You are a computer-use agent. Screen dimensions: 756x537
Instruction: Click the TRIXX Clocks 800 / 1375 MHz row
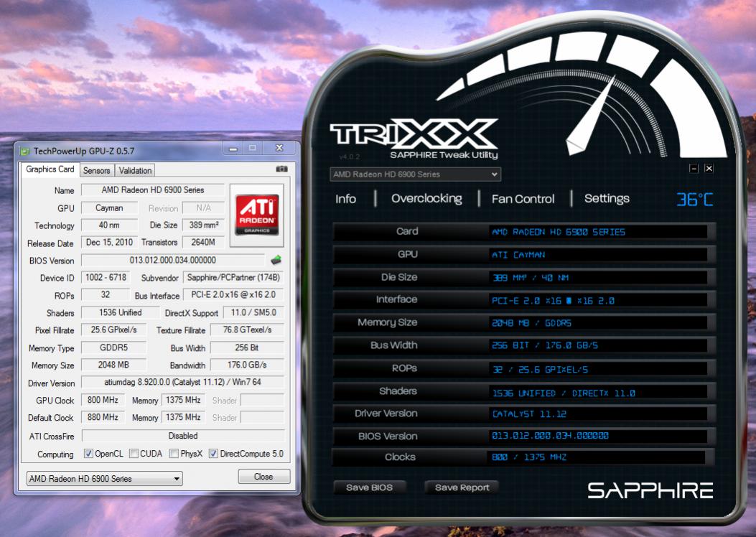597,457
